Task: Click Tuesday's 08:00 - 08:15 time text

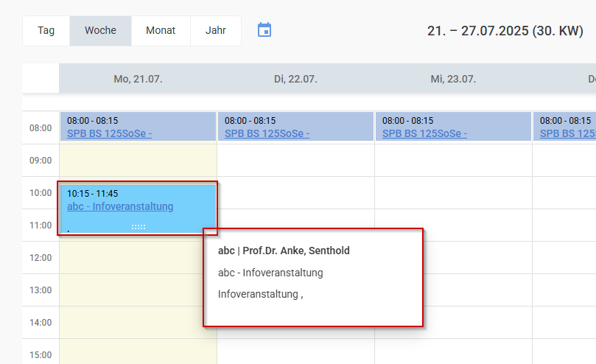Action: [x=250, y=121]
